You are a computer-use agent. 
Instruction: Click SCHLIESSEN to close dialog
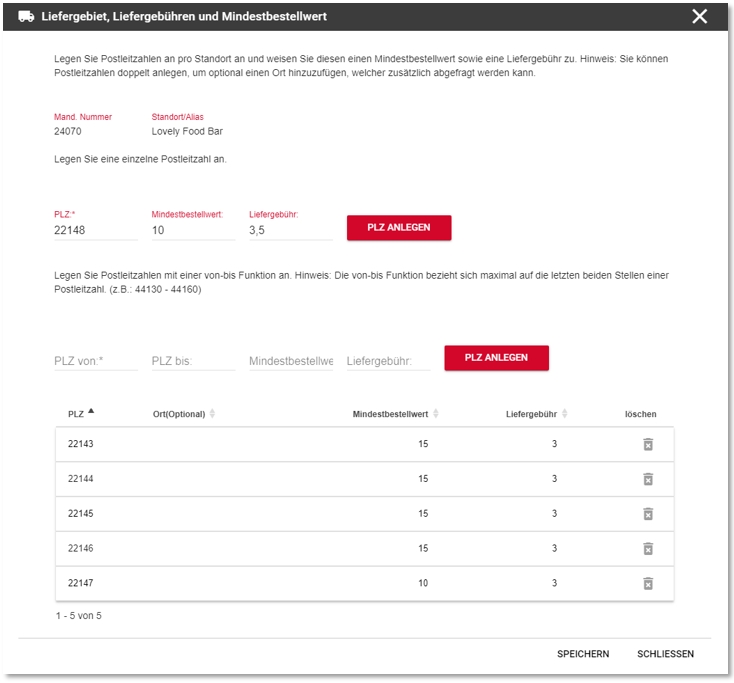(x=665, y=654)
